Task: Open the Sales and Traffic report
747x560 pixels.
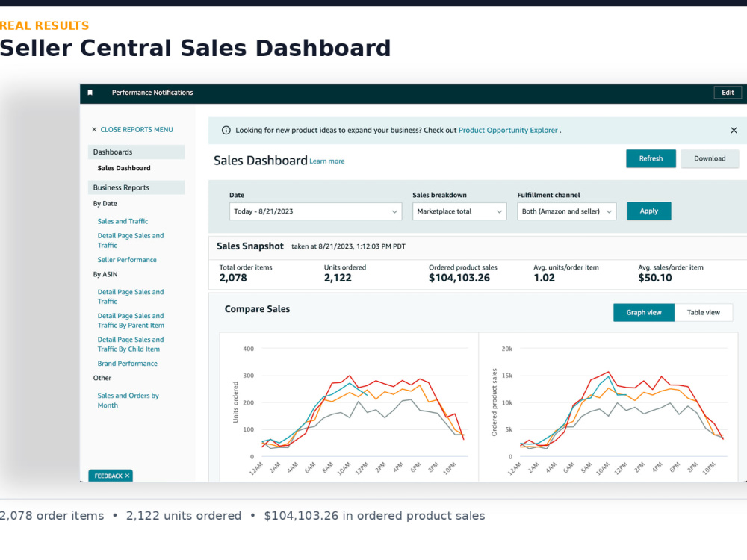Action: [123, 222]
